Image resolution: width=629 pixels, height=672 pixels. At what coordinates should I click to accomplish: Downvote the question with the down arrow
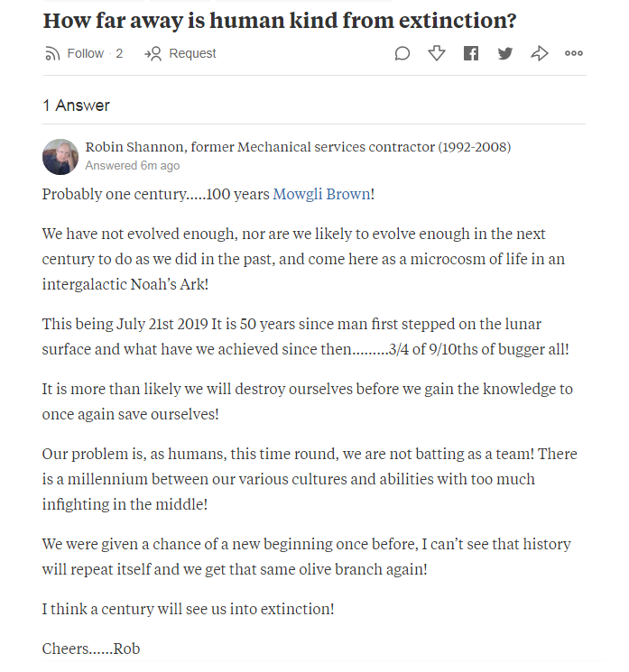tap(437, 54)
